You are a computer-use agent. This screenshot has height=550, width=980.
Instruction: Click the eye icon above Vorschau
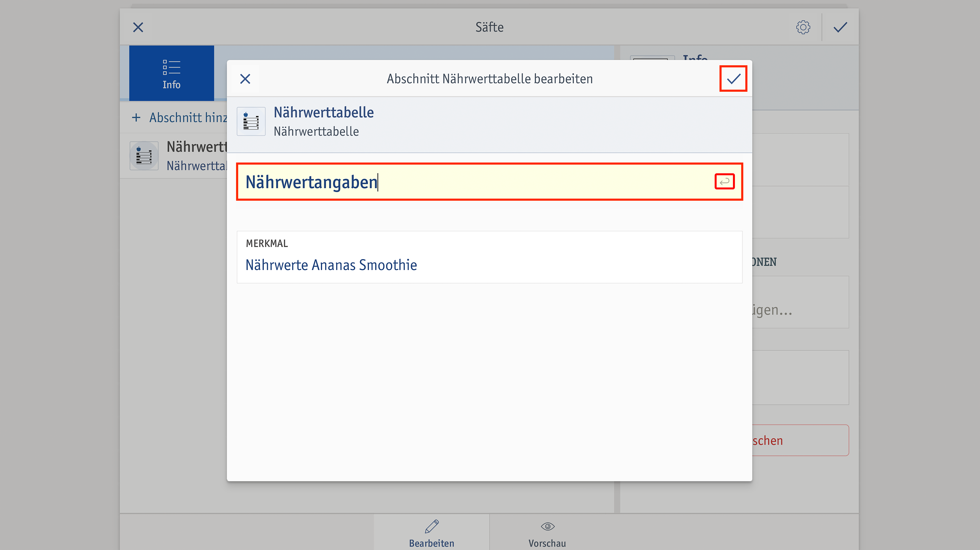(x=547, y=526)
